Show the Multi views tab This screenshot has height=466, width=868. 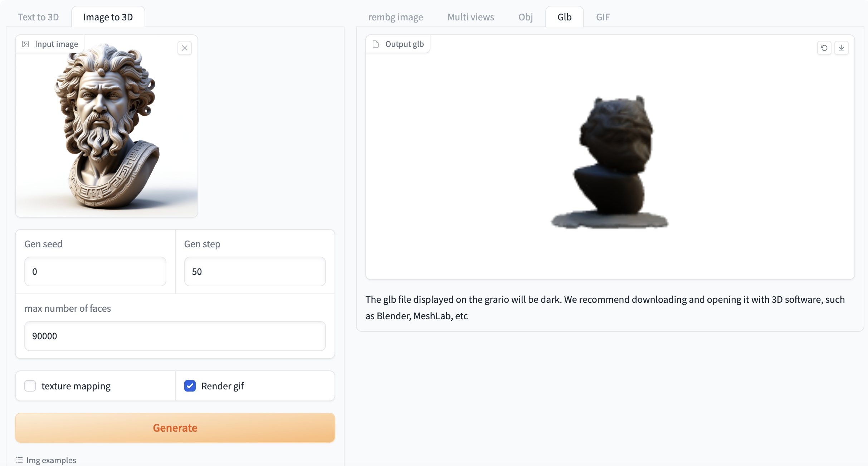click(x=470, y=17)
